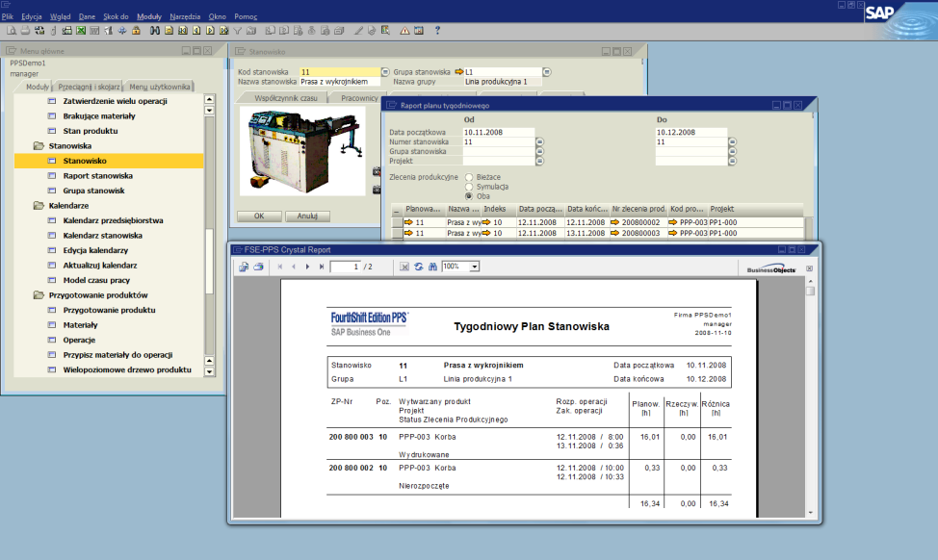This screenshot has width=938, height=560.
Task: Open Wielopoziomowe drzewo produktu entry
Action: click(x=127, y=369)
